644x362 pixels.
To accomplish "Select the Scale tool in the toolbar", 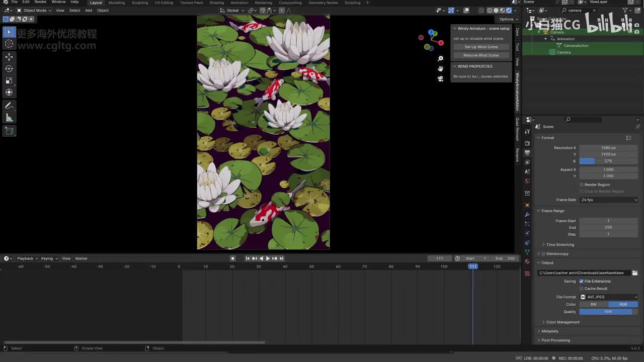I will pos(9,80).
